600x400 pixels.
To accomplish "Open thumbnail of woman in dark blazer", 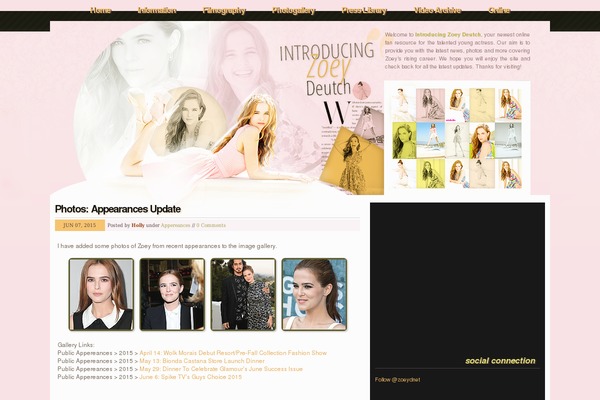I will click(x=172, y=294).
